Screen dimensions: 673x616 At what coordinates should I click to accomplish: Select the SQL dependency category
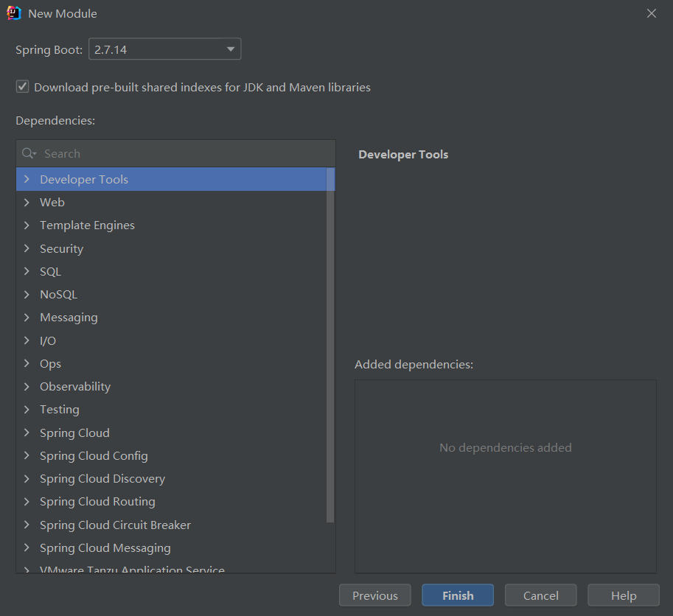tap(50, 272)
